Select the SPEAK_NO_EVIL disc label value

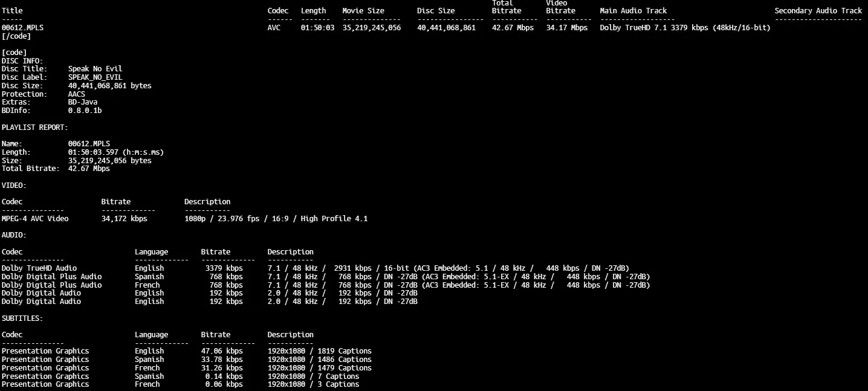(x=95, y=77)
